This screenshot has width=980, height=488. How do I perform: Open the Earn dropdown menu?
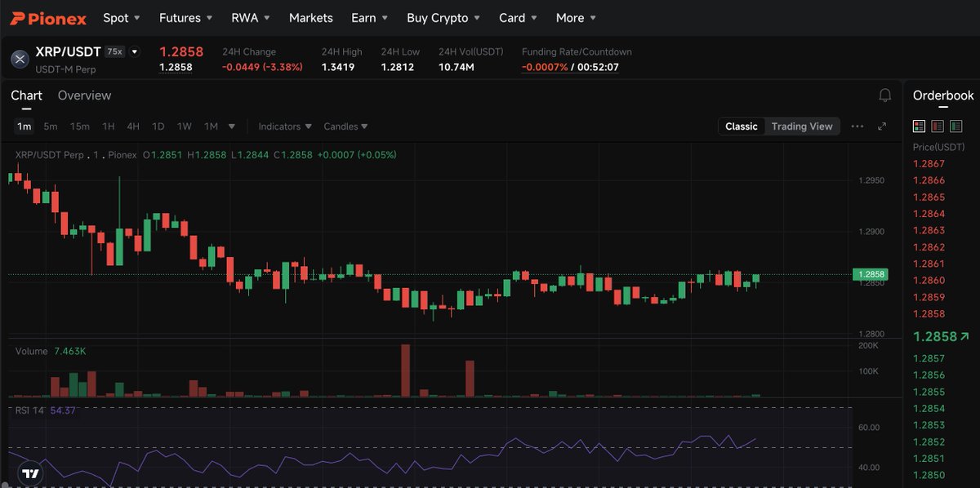(x=370, y=17)
